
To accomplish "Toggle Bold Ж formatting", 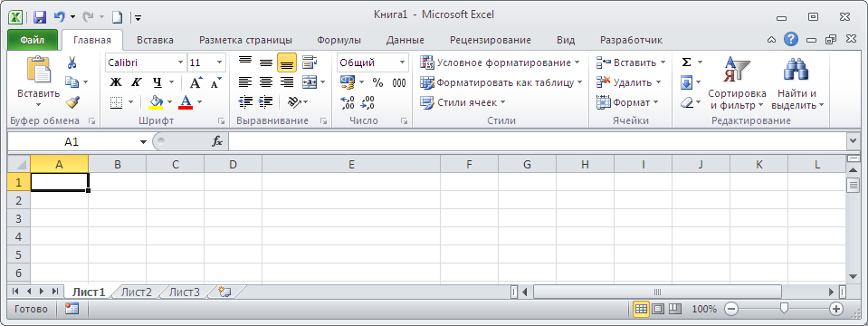I will (x=115, y=82).
